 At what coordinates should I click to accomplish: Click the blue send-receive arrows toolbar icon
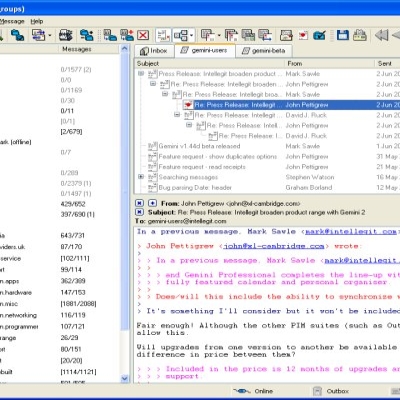point(38,35)
